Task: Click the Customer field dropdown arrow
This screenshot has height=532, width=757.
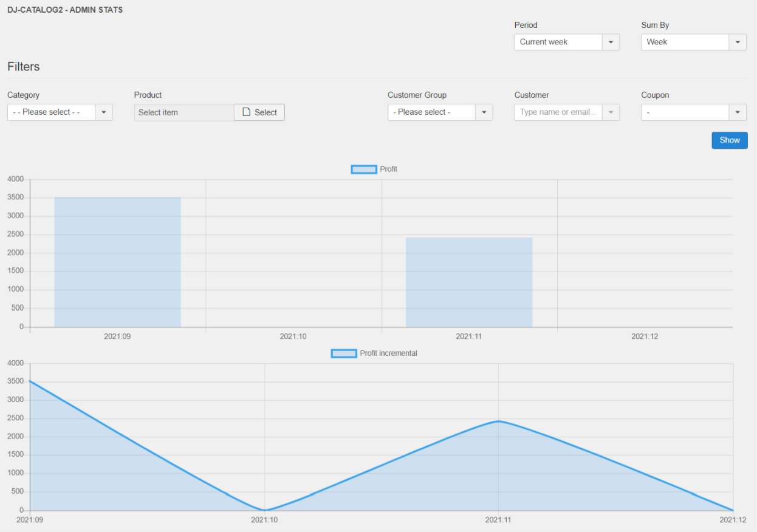Action: pos(611,112)
